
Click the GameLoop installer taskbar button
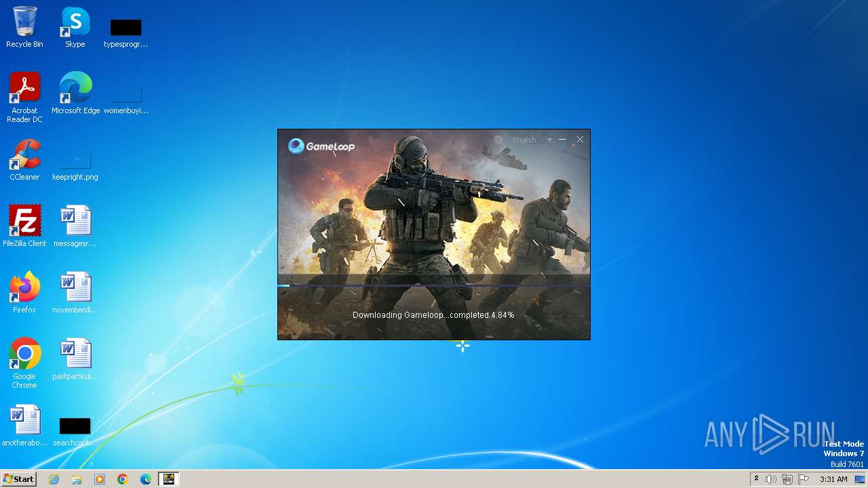click(x=169, y=479)
